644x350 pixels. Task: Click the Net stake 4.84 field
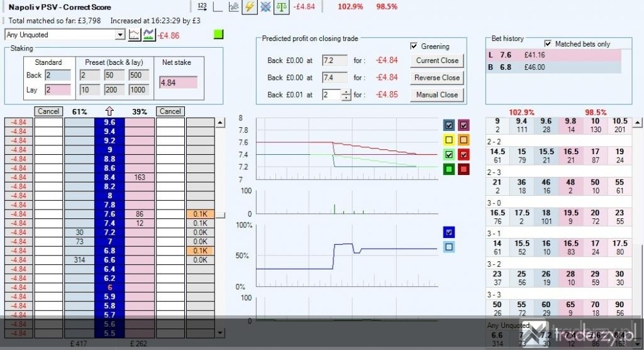(178, 82)
